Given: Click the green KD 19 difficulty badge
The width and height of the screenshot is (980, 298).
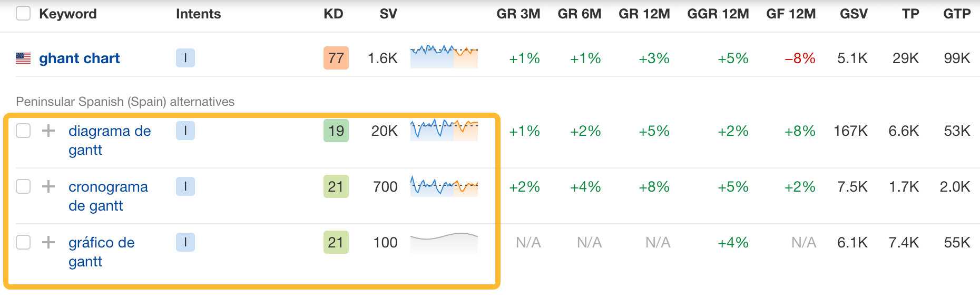Looking at the screenshot, I should pyautogui.click(x=336, y=131).
